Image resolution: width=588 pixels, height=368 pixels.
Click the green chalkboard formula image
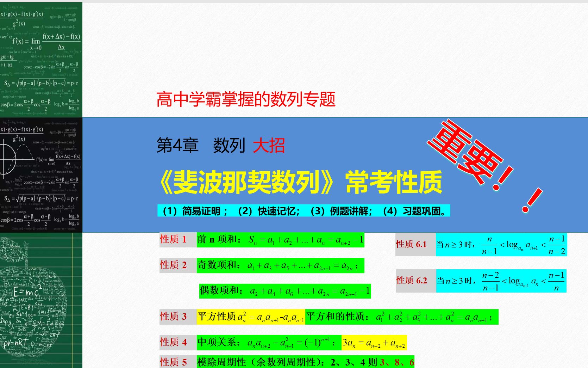41,60
